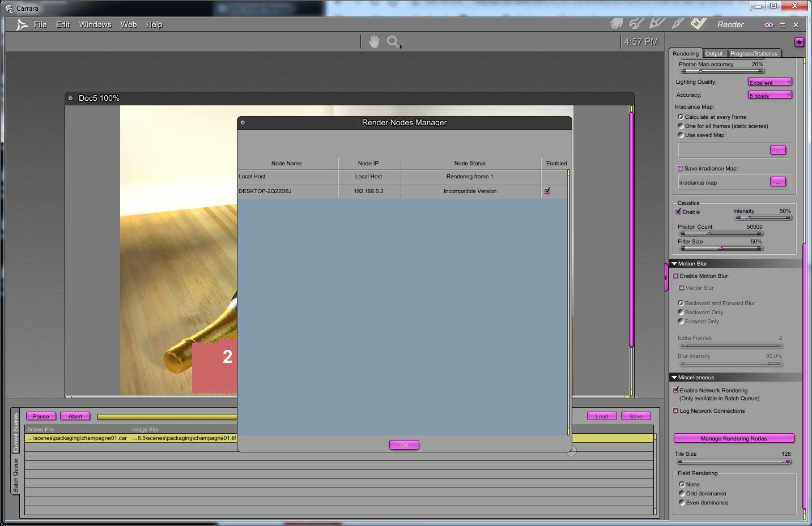Viewport: 812px width, 526px height.
Task: Click the Save button
Action: point(636,416)
